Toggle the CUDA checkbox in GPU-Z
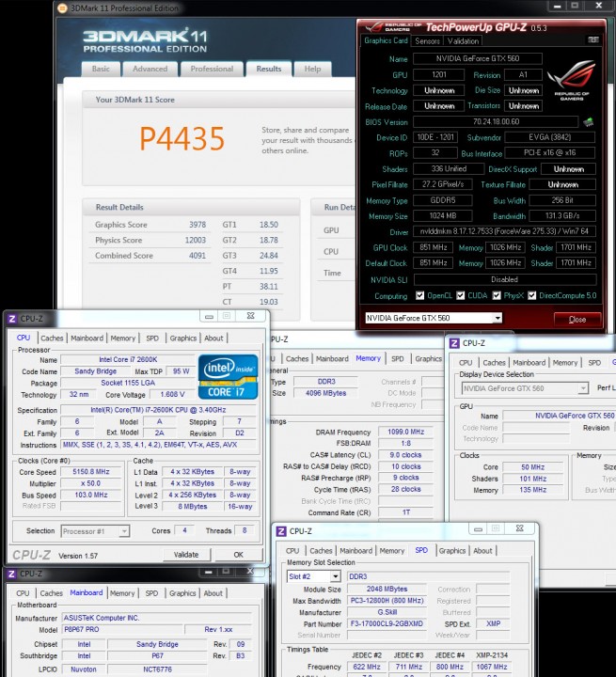 (x=461, y=295)
